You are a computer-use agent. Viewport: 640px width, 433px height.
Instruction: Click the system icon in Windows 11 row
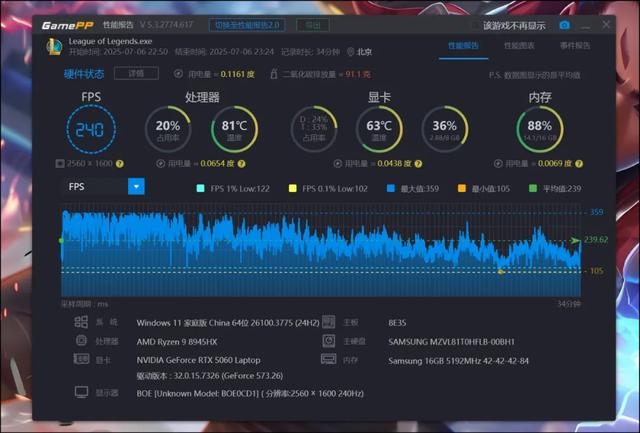point(81,322)
